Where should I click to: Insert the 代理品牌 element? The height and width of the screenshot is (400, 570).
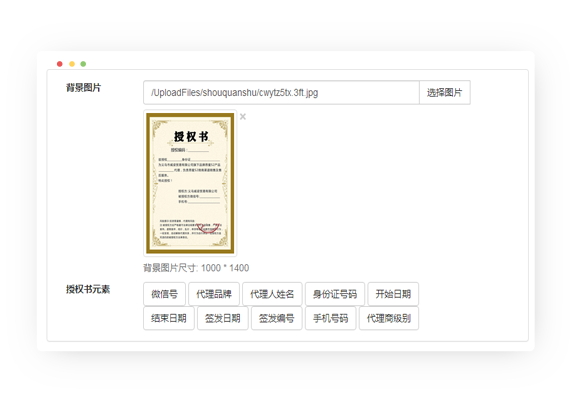pyautogui.click(x=214, y=294)
